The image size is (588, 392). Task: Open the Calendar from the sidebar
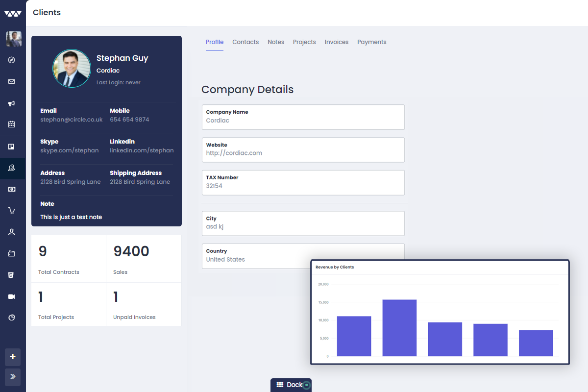12,124
